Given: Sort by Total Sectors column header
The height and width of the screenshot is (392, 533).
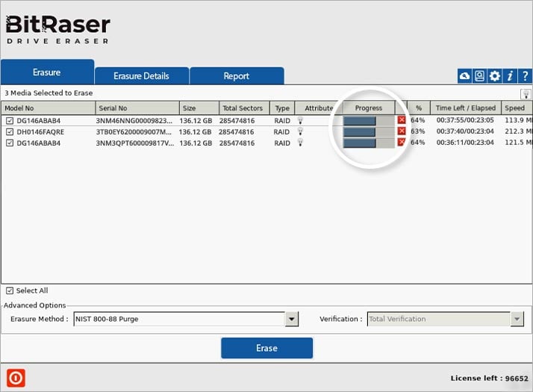Looking at the screenshot, I should click(244, 108).
